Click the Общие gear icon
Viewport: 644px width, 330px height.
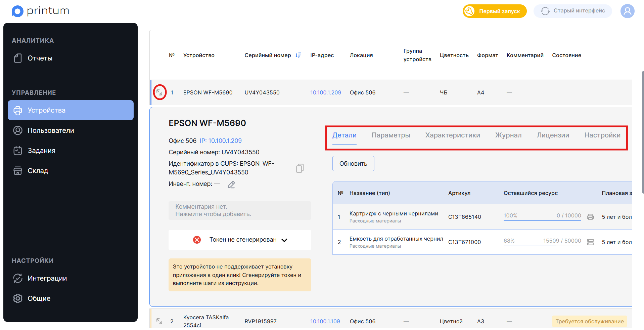point(18,298)
